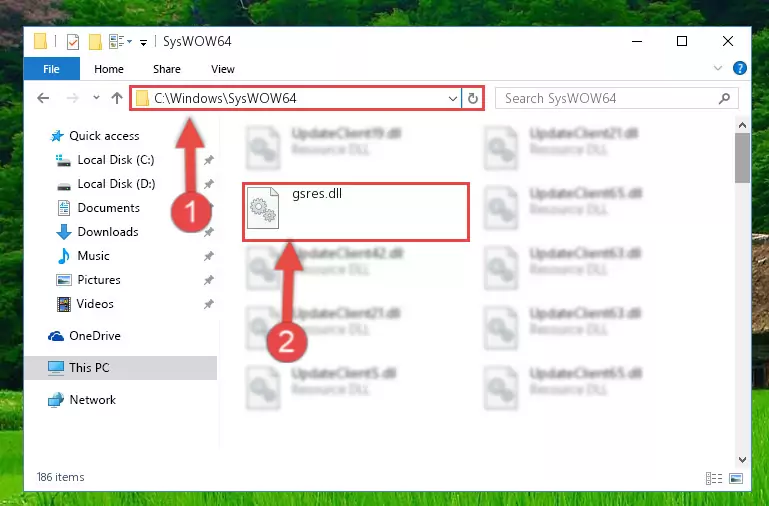The height and width of the screenshot is (506, 769).
Task: Open the blue Help icon
Action: 740,68
